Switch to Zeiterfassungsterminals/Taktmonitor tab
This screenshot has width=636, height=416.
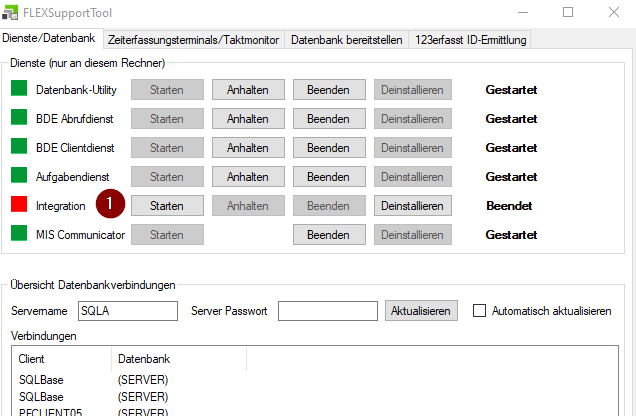pyautogui.click(x=193, y=40)
